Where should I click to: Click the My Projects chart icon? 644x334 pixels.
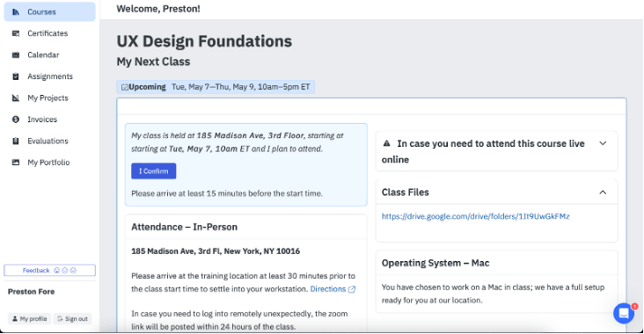pyautogui.click(x=16, y=98)
